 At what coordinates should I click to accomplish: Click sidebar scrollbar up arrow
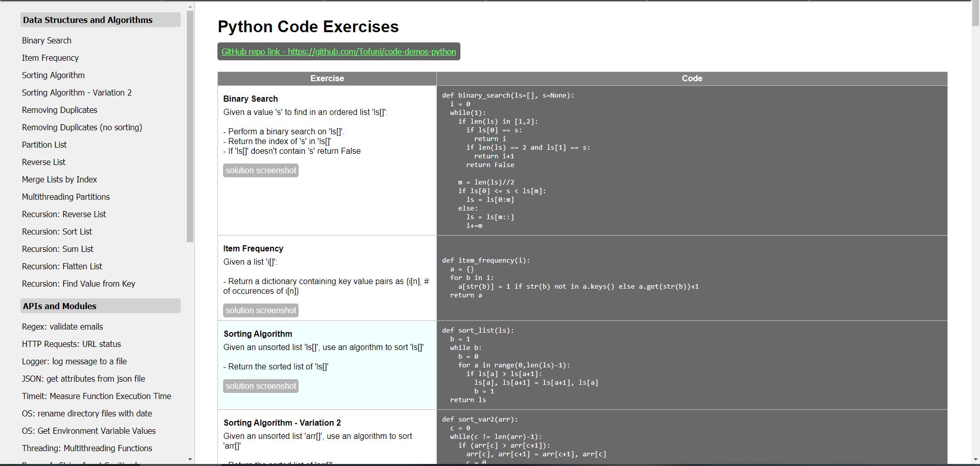pos(190,7)
